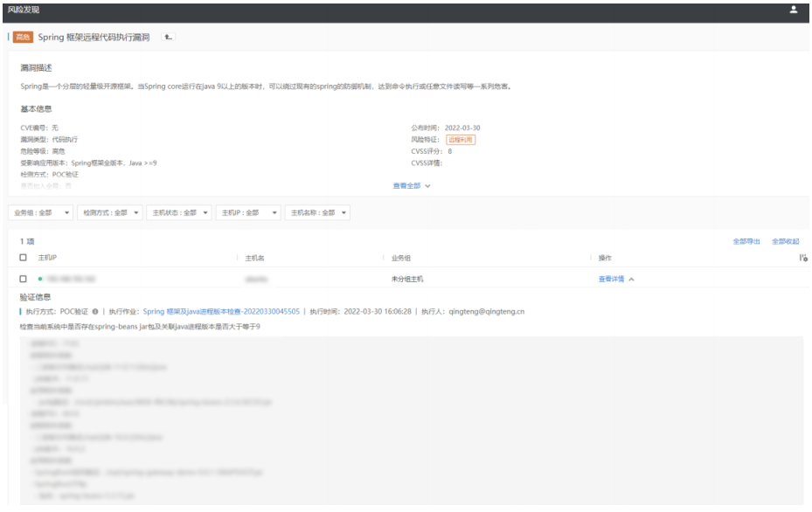Image resolution: width=812 pixels, height=512 pixels.
Task: Click the execution time 2022-03-30 16:06:28
Action: coord(378,312)
